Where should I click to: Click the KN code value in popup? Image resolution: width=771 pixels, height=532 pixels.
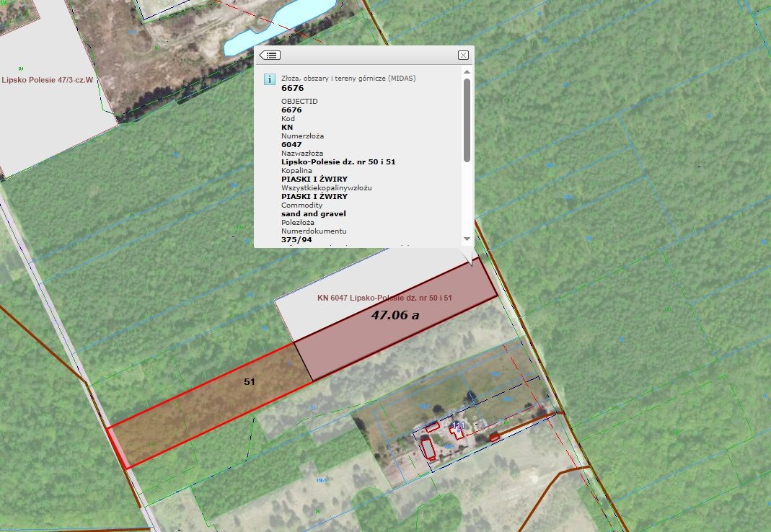(x=287, y=128)
